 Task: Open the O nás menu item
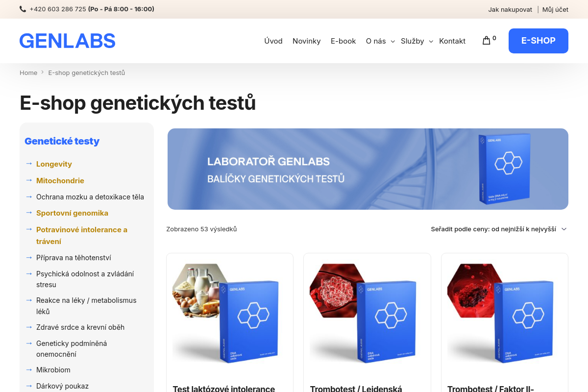pyautogui.click(x=376, y=41)
